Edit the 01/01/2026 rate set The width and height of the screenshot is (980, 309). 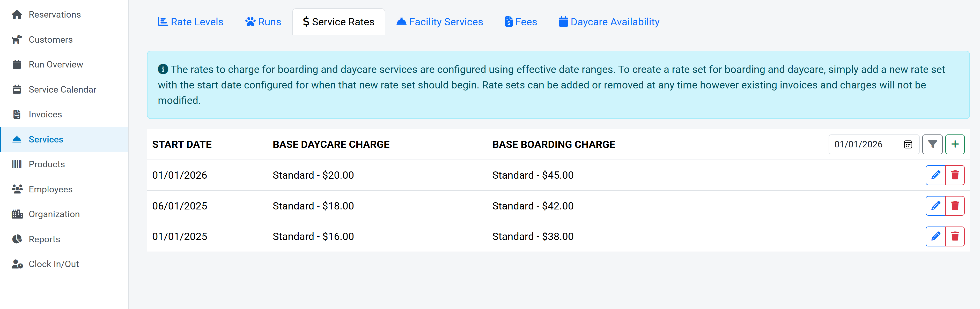[935, 175]
